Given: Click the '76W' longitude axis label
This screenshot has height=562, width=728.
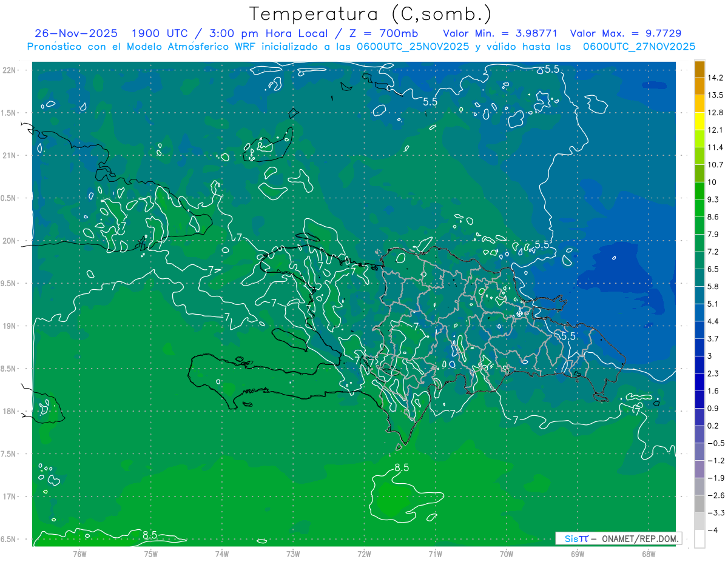Looking at the screenshot, I should pyautogui.click(x=79, y=554).
